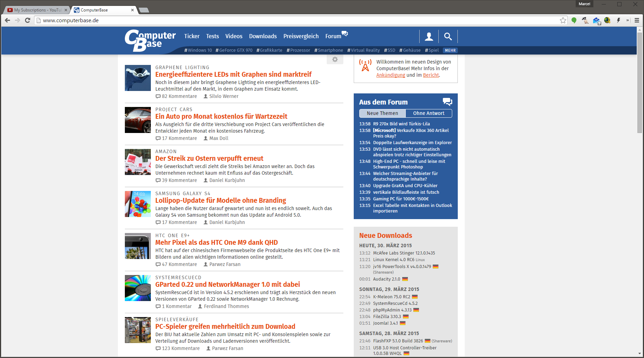Click the Graphene Lighting article thumbnail
Image resolution: width=644 pixels, height=358 pixels.
(138, 78)
